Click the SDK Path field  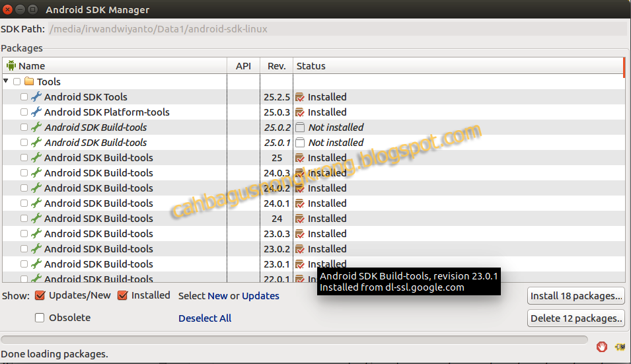[x=337, y=29]
